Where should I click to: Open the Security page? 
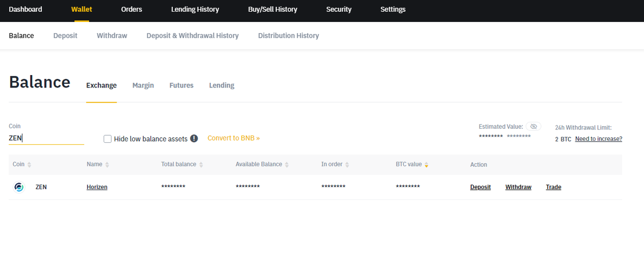tap(339, 9)
